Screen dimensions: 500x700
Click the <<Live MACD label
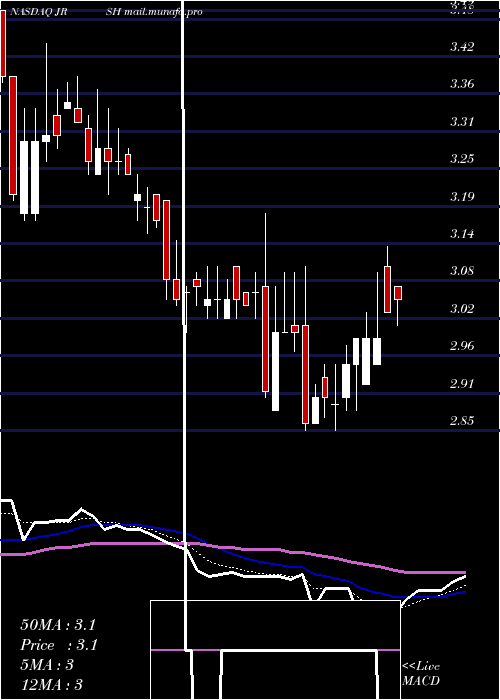[x=421, y=673]
